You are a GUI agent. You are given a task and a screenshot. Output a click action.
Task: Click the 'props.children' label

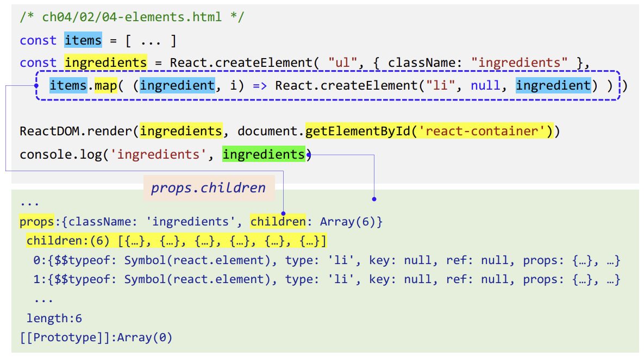click(209, 188)
